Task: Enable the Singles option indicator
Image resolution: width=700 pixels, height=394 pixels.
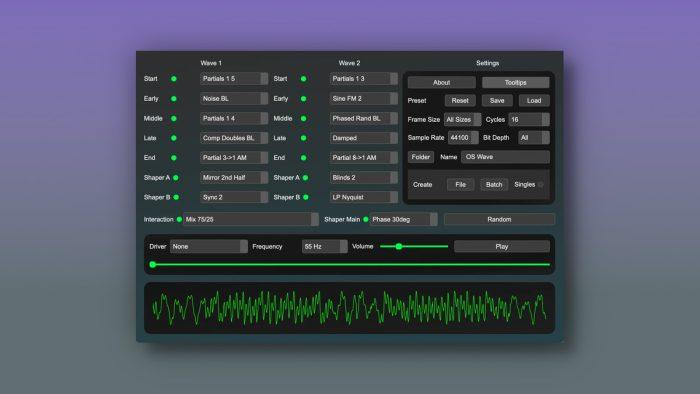Action: pos(541,185)
